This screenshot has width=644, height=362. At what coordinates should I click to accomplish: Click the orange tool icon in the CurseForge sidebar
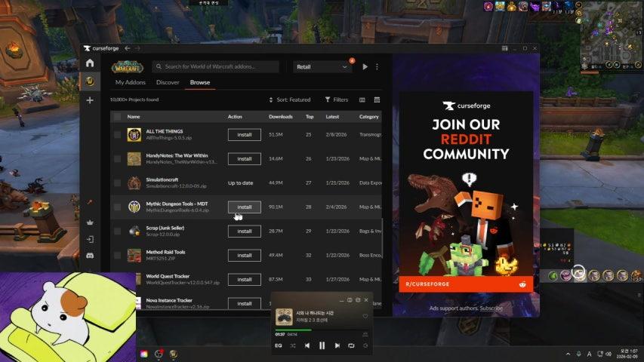90,202
